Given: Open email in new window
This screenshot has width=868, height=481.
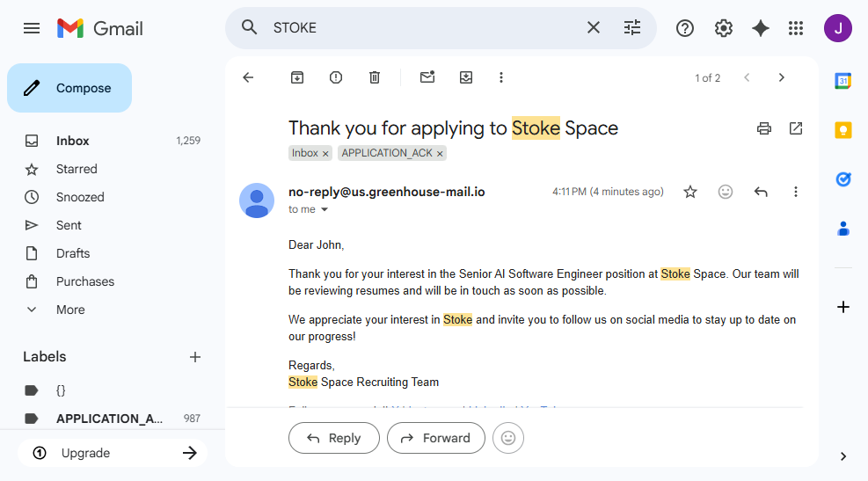Looking at the screenshot, I should 796,128.
